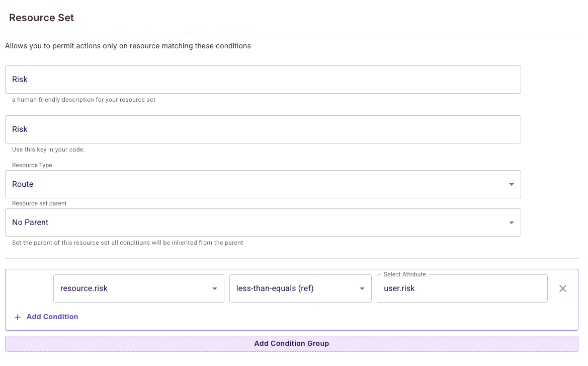Click the arrow of the resource.risk dropdown
Viewport: 588px width, 366px height.
[x=214, y=288]
